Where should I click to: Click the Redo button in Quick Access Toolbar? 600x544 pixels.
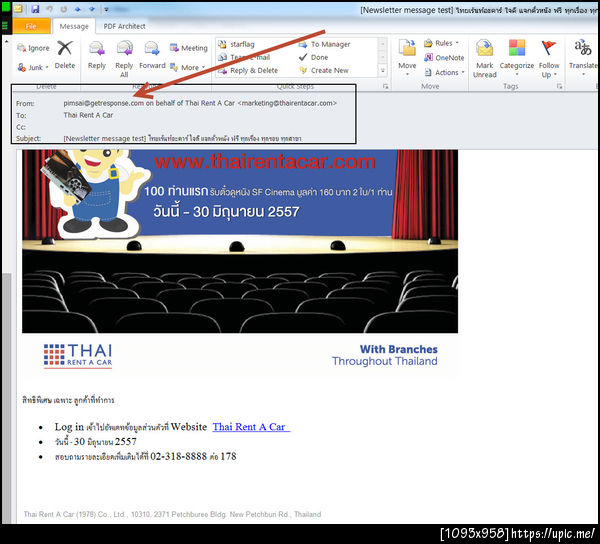[64, 9]
